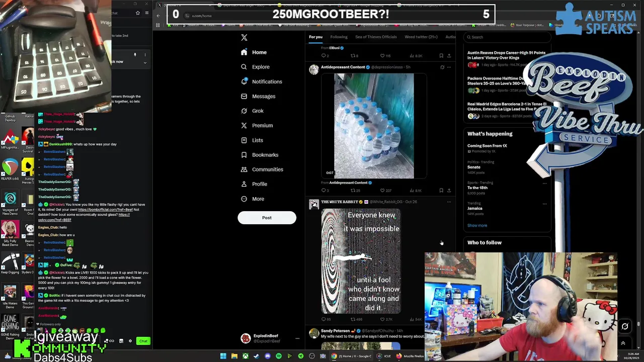Open REAPER (x64) desktop shortcut

pos(10,169)
